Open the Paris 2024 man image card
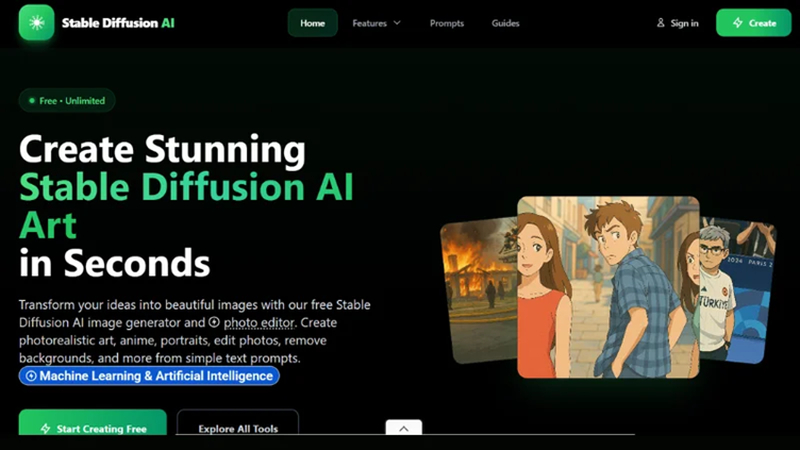The height and width of the screenshot is (450, 800). (x=737, y=290)
